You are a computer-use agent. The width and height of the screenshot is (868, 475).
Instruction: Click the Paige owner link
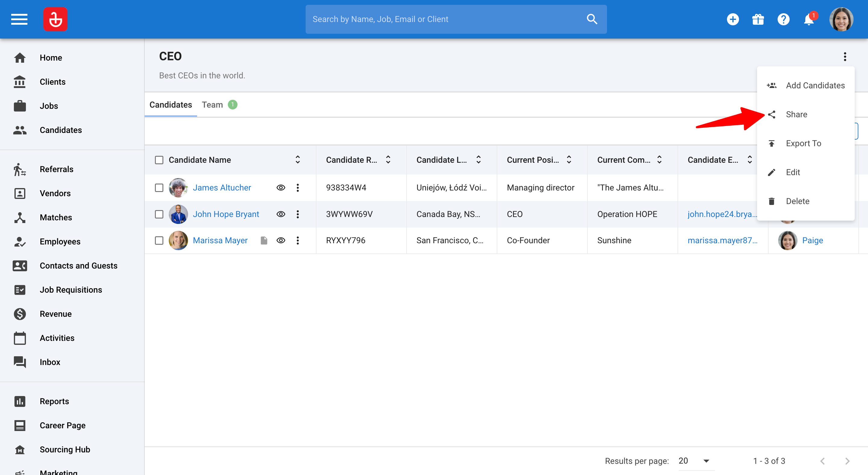813,240
